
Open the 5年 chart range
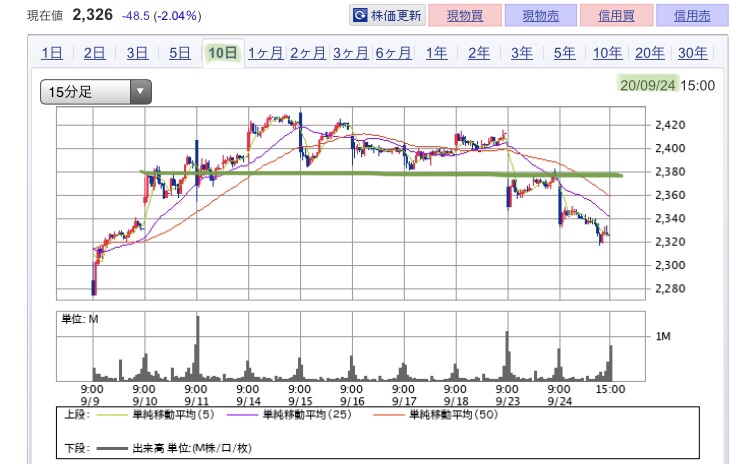click(x=564, y=53)
